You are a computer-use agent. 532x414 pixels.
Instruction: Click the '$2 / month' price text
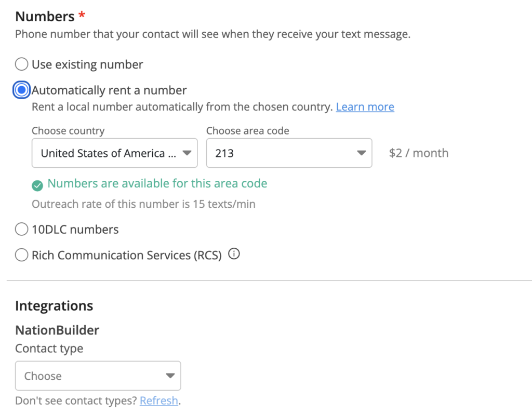(x=418, y=153)
